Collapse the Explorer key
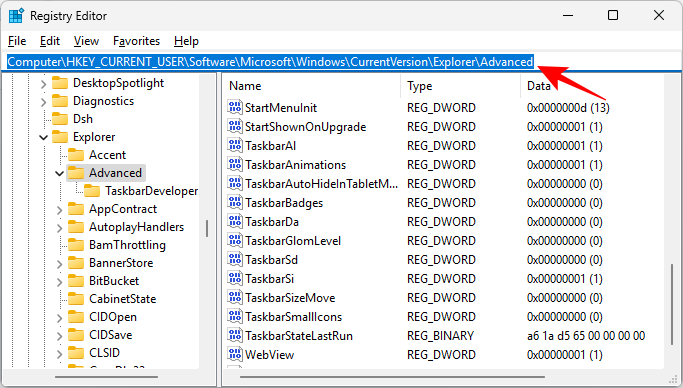683x388 pixels. coord(43,138)
